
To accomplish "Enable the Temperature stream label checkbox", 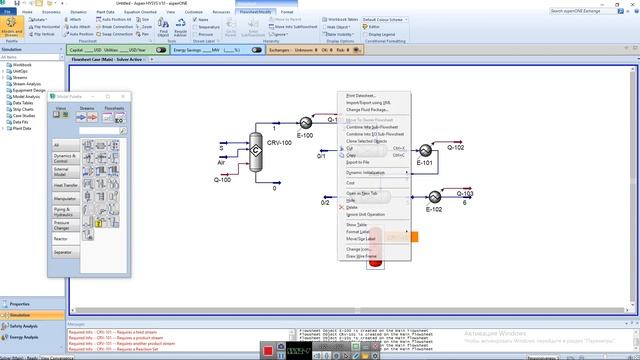I will coord(195,27).
